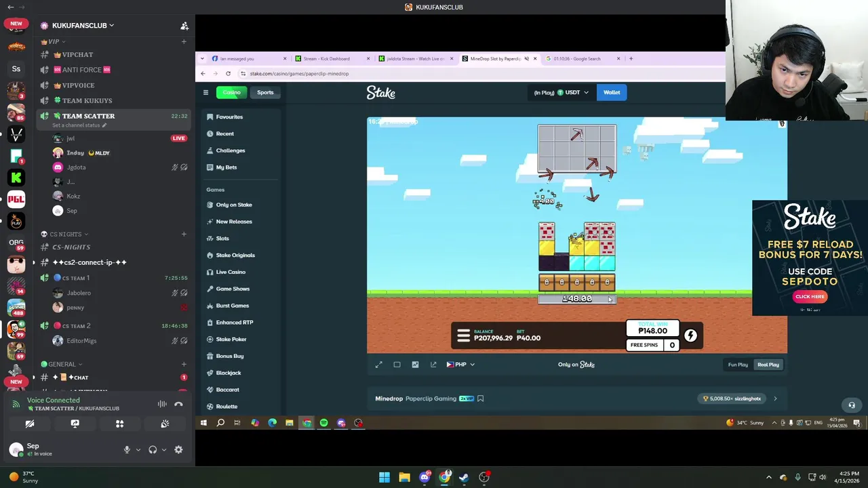Invite people icon beside server name

point(184,26)
